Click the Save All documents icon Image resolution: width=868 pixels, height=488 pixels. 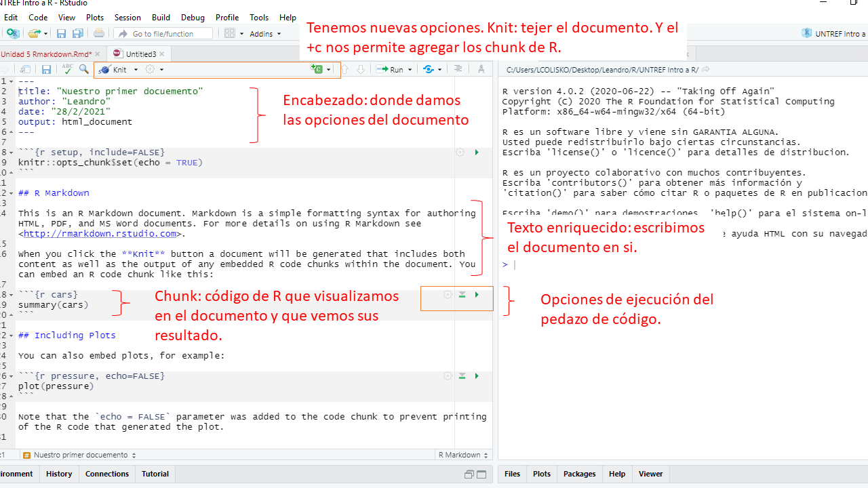(78, 33)
